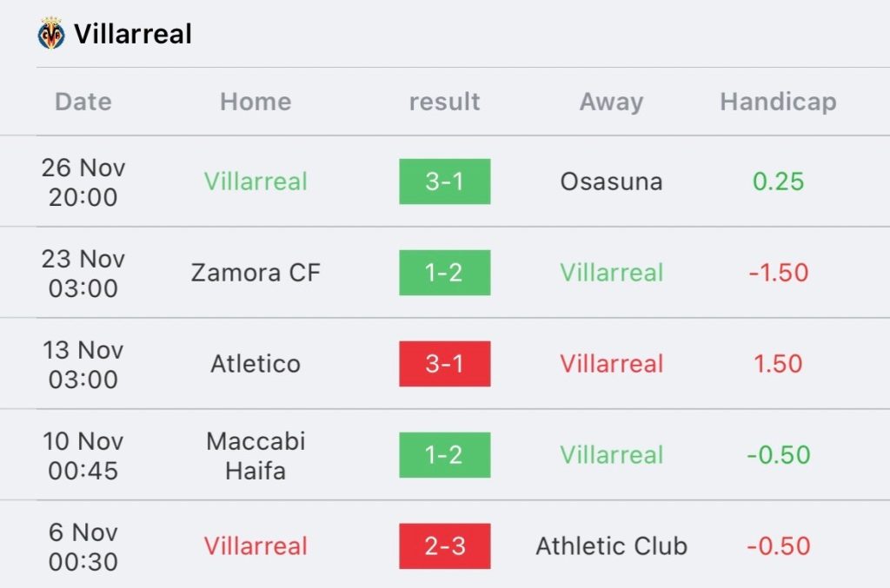This screenshot has height=588, width=890.
Task: Open the 1-2 result at Maccabi Haifa
Action: [444, 455]
